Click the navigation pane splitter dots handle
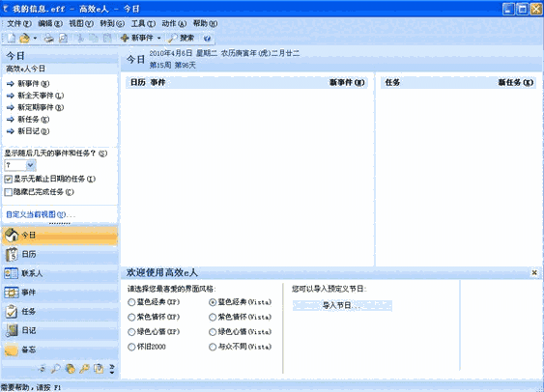The width and height of the screenshot is (544, 392). [60, 223]
